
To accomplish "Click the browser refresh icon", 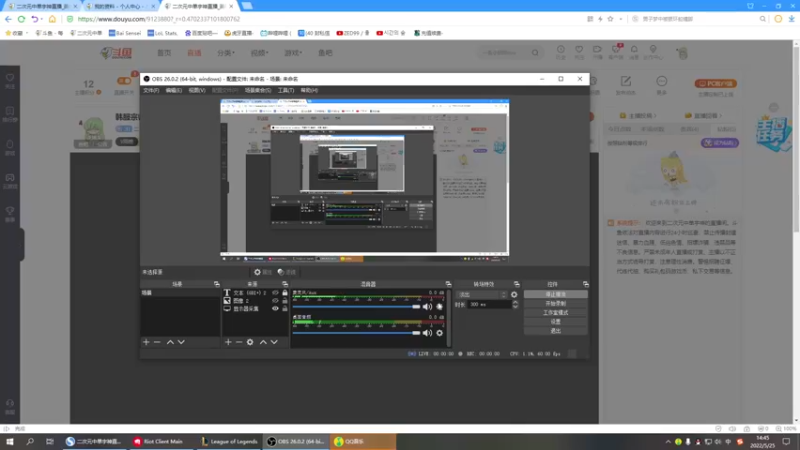I will (x=21, y=19).
